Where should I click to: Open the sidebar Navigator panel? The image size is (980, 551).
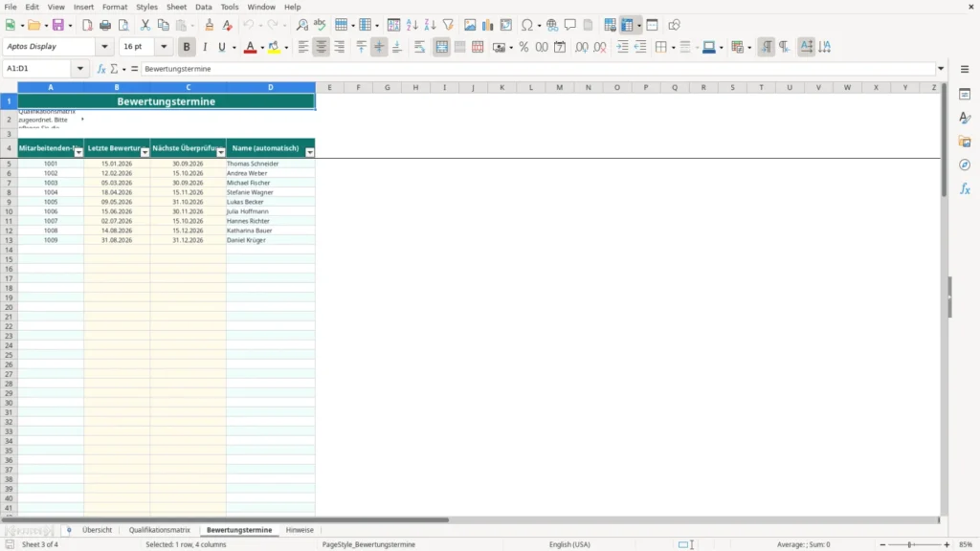tap(965, 165)
